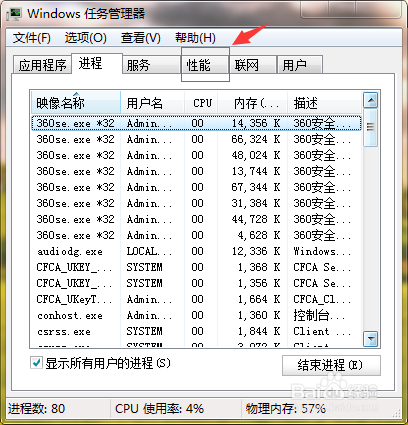This screenshot has width=408, height=425.
Task: Open the 查看(V) menu
Action: [x=141, y=38]
